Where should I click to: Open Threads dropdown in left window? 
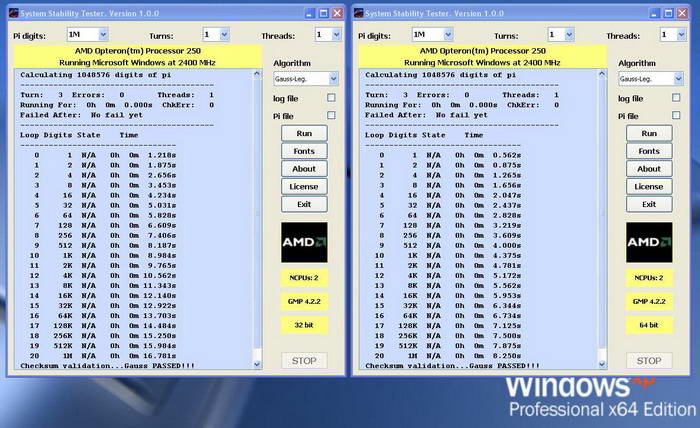(x=336, y=34)
